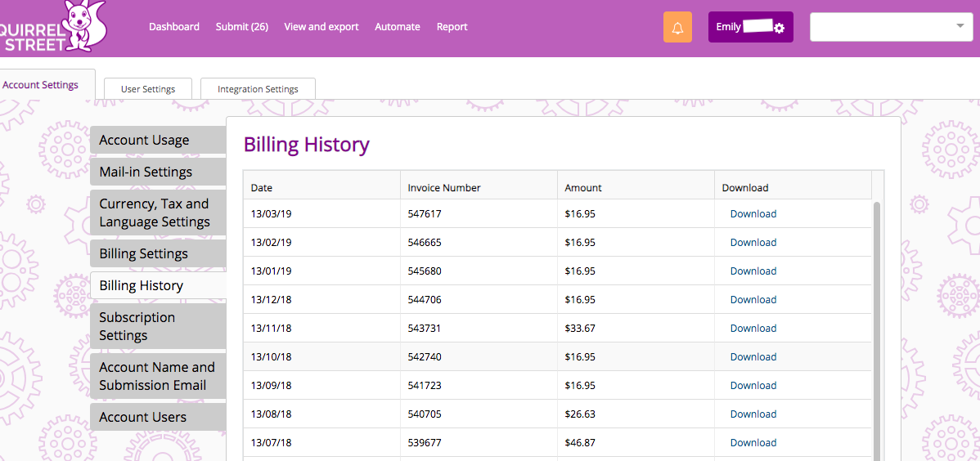Select the $26.63 amount cell
Image resolution: width=980 pixels, height=461 pixels.
636,414
